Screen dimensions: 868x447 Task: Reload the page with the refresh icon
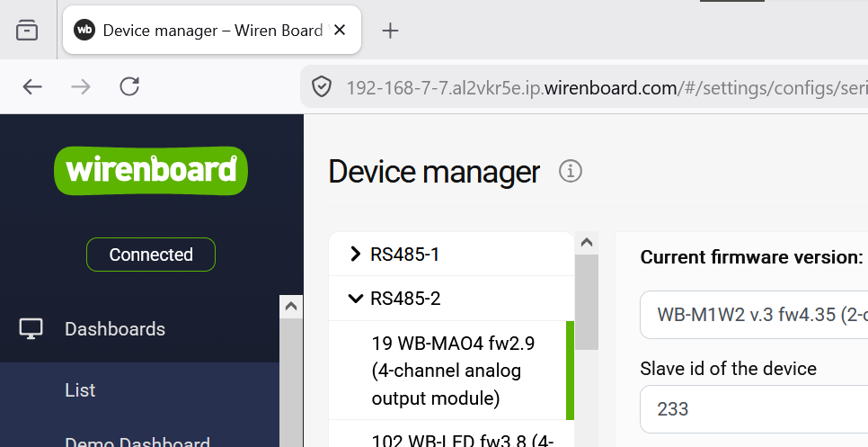pyautogui.click(x=129, y=86)
